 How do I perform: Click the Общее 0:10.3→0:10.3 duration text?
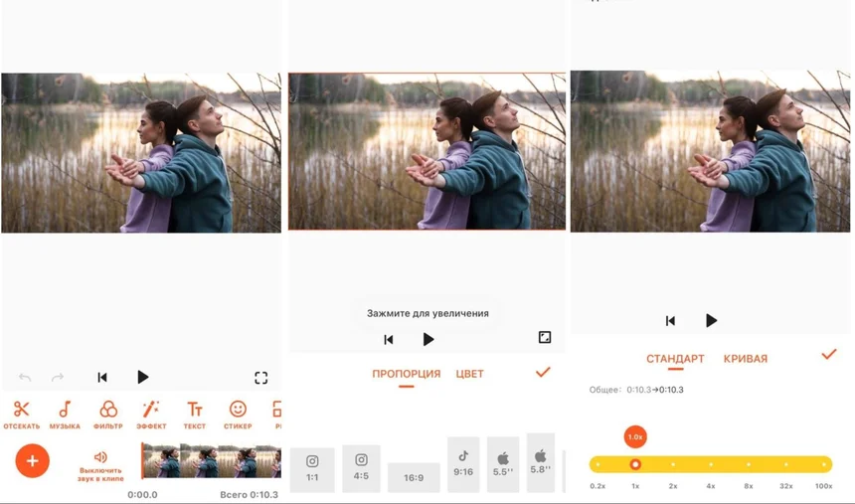pos(636,390)
